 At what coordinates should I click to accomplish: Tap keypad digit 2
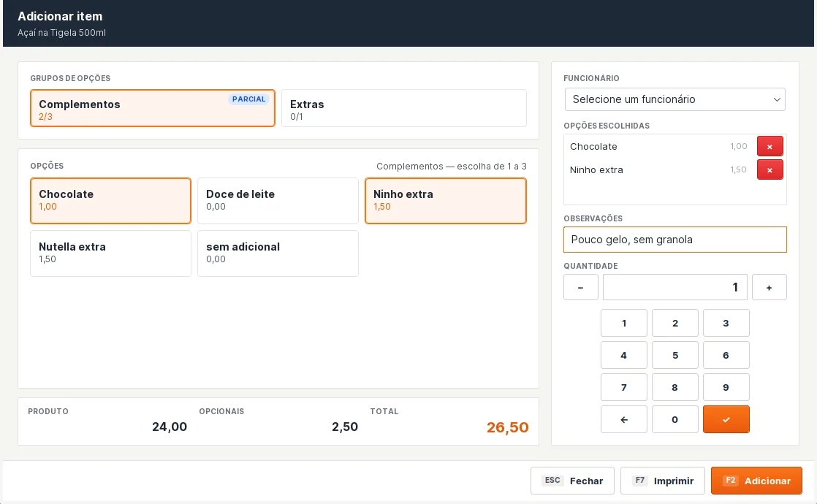coord(674,323)
